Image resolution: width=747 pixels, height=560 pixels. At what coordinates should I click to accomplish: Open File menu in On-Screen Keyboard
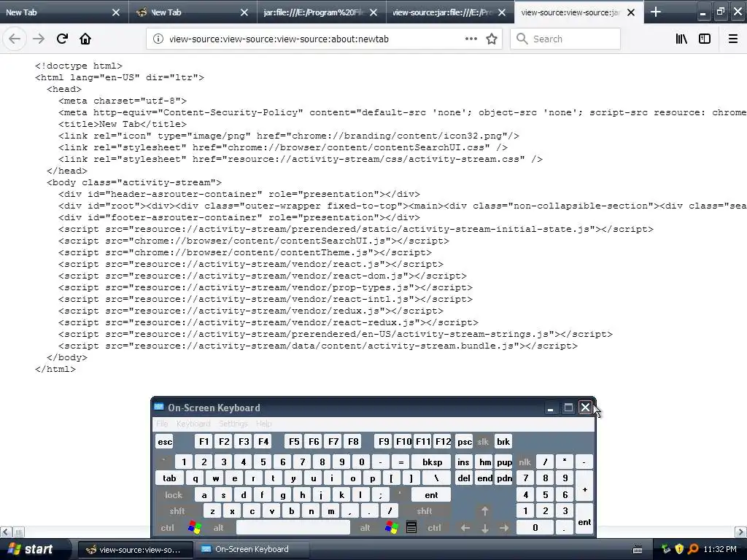(162, 424)
